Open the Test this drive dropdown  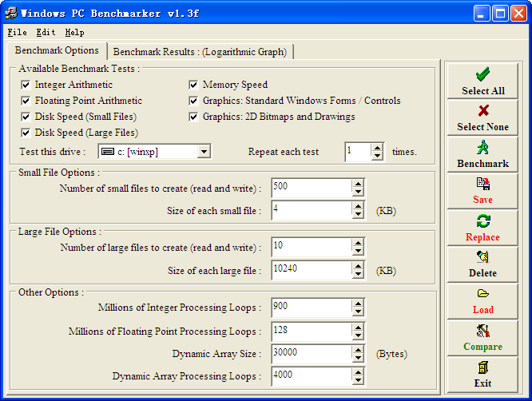[x=204, y=152]
